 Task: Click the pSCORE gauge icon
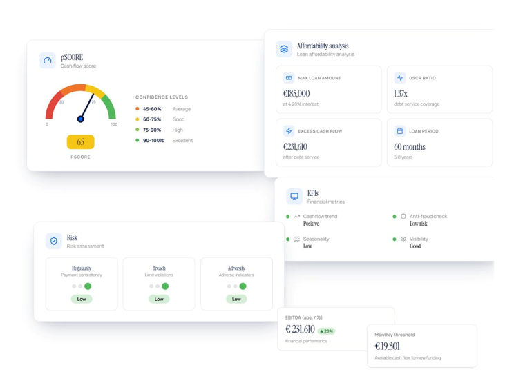pos(48,60)
